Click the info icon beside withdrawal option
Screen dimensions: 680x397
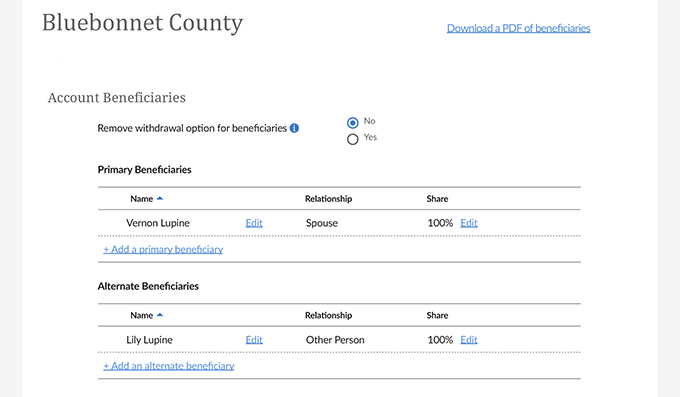(294, 128)
